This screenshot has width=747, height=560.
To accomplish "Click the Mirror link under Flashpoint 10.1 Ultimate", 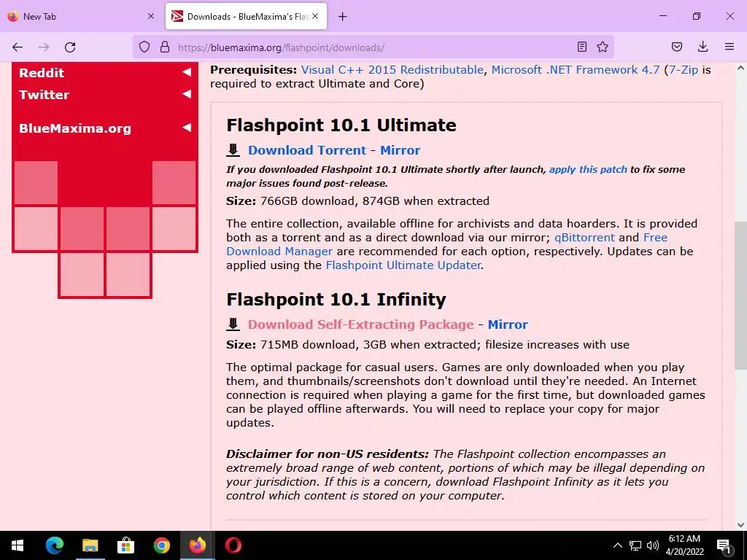I will pos(400,150).
